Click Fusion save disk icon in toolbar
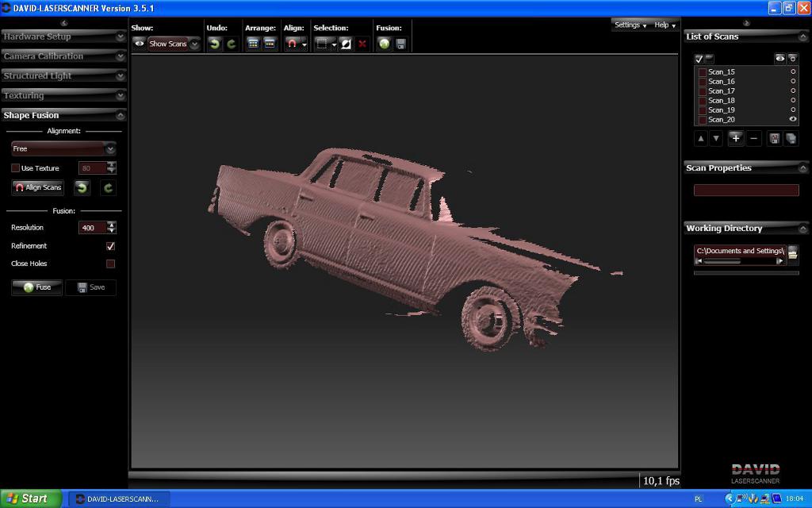812x508 pixels. (x=400, y=44)
